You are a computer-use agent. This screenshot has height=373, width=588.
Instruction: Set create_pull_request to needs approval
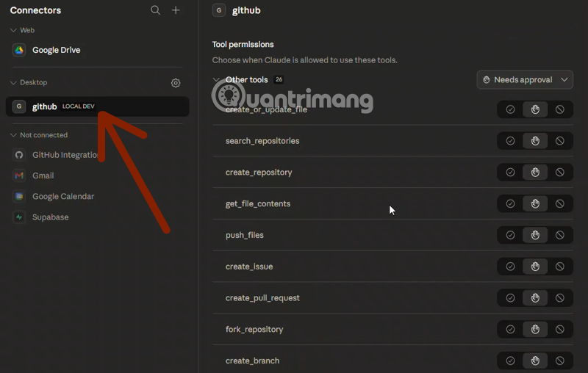(535, 298)
